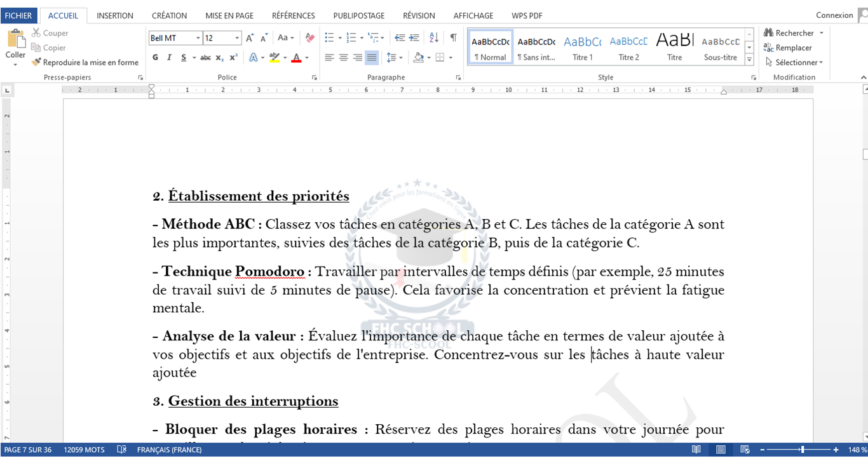The width and height of the screenshot is (868, 461).
Task: Click the Remplacer replace button
Action: coord(788,48)
